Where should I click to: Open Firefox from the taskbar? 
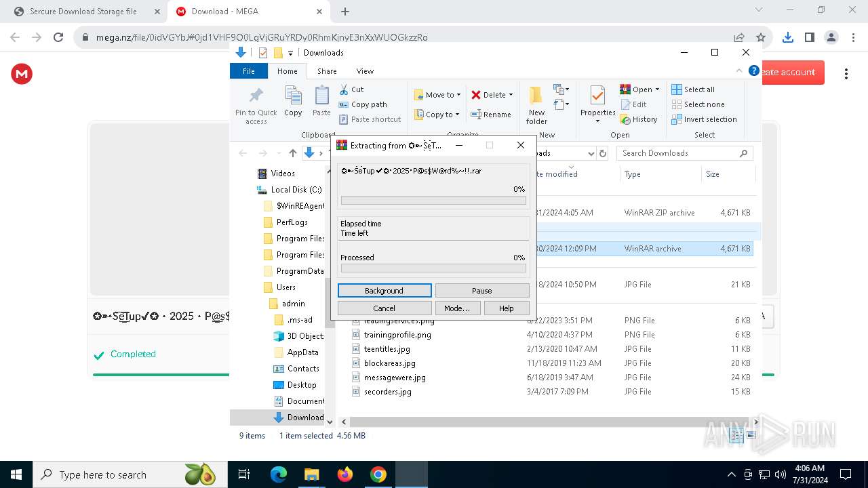[x=345, y=474]
